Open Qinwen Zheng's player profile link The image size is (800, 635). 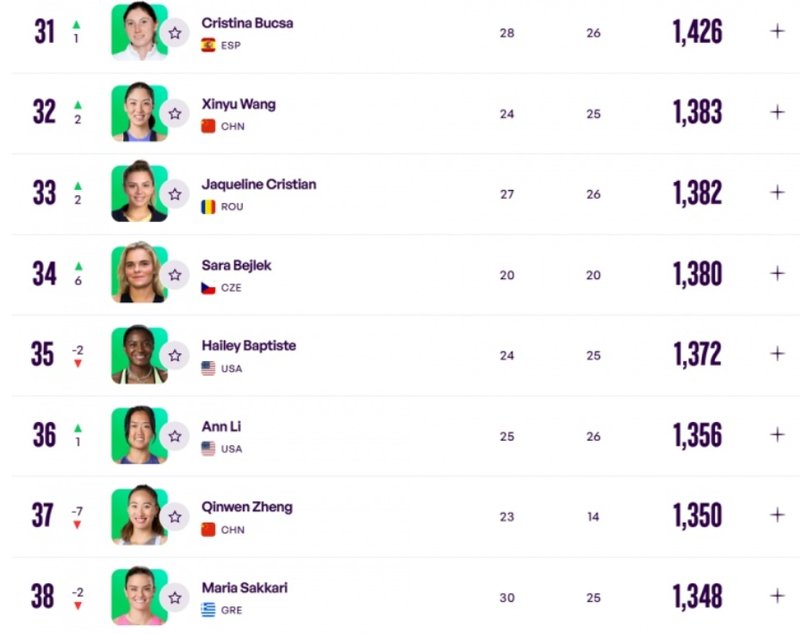pyautogui.click(x=247, y=507)
